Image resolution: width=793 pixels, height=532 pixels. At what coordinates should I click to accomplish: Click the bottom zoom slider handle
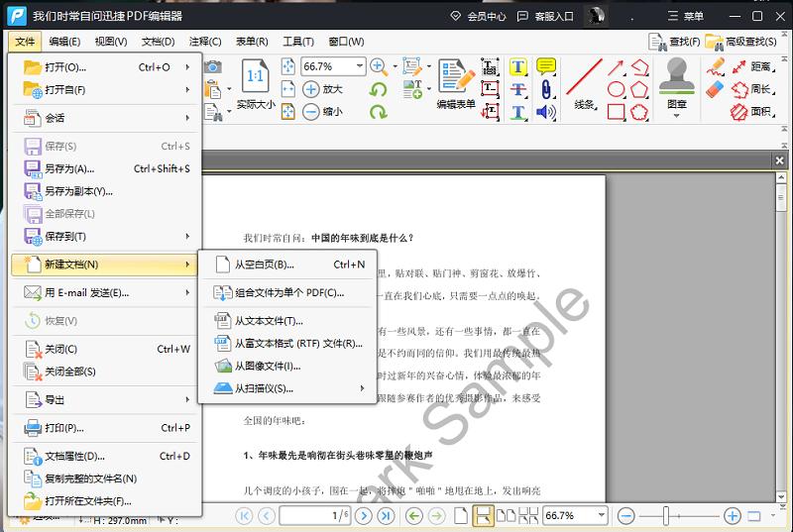tap(666, 516)
